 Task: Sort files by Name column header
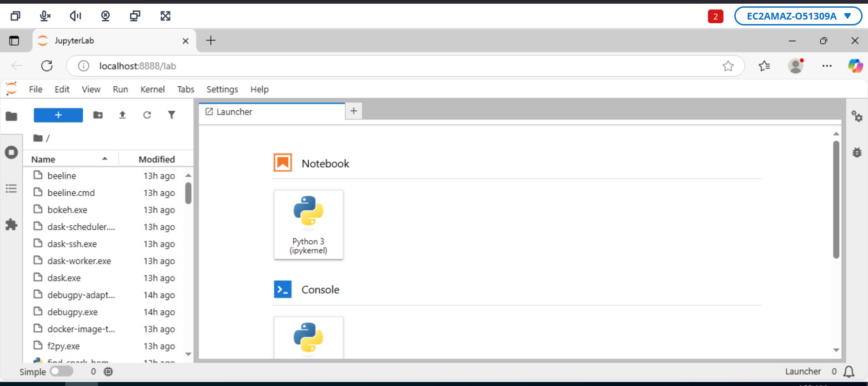click(x=70, y=159)
